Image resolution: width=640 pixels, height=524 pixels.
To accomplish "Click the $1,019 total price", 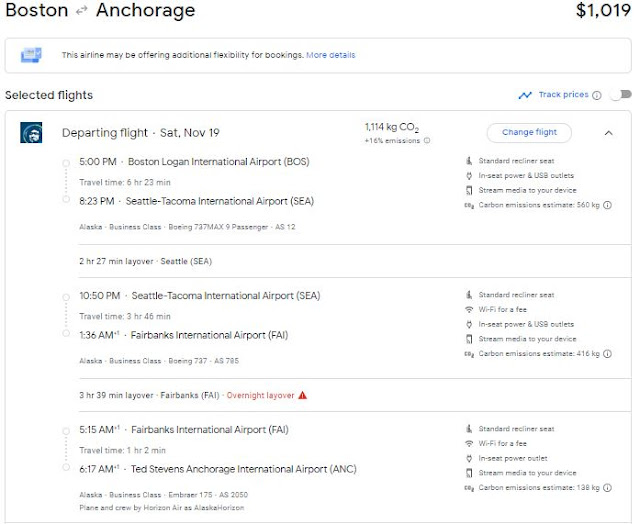I will pos(604,12).
